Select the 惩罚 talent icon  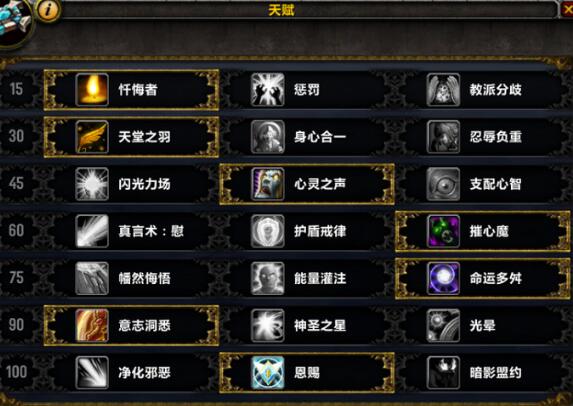267,90
